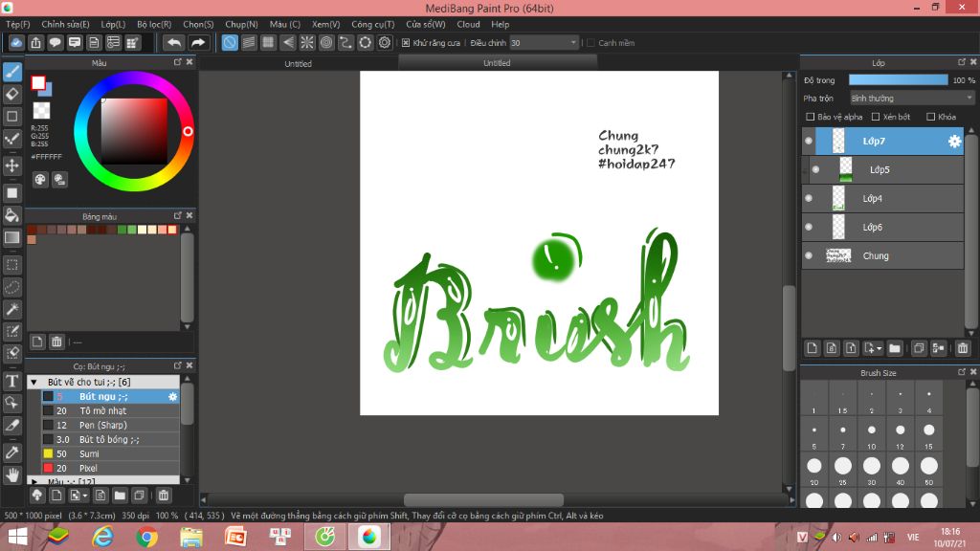Turn off snap with the Snap Off icon

click(x=230, y=42)
